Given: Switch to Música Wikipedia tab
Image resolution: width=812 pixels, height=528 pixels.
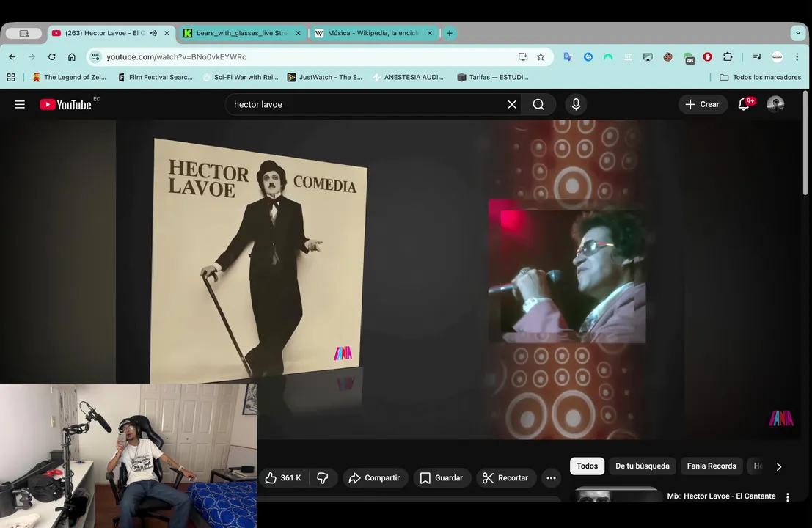Looking at the screenshot, I should 373,33.
